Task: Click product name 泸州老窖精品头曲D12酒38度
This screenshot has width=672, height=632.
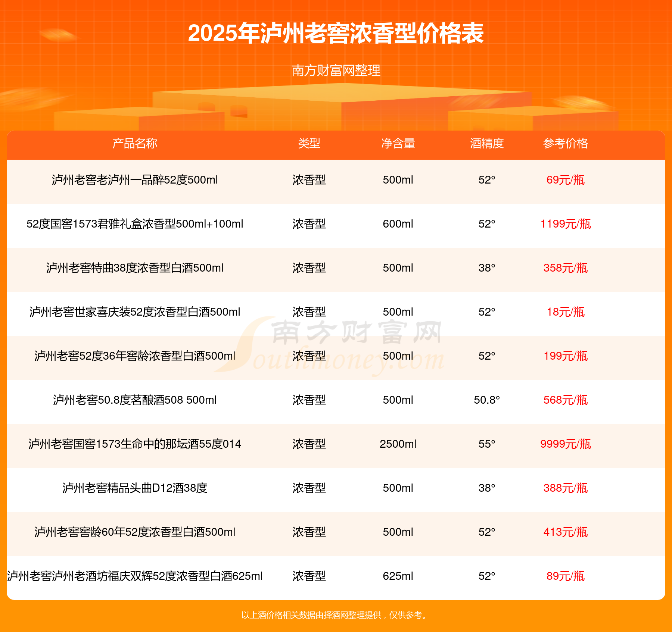Action: tap(135, 488)
